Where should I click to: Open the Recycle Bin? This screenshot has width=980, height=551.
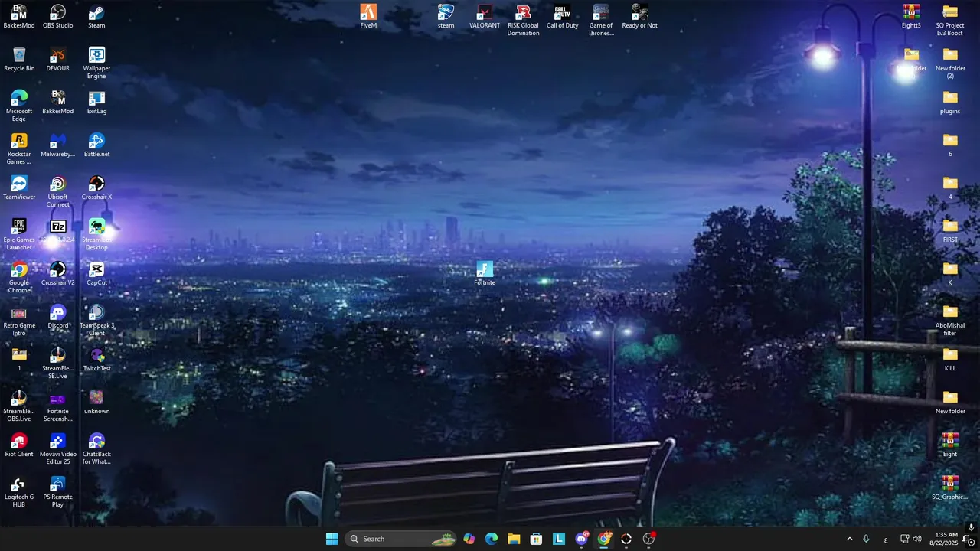click(x=19, y=60)
